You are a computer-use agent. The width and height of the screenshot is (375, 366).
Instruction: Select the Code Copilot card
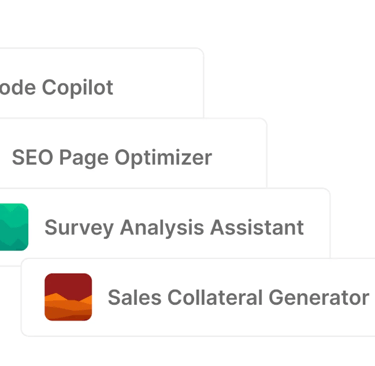pyautogui.click(x=102, y=83)
